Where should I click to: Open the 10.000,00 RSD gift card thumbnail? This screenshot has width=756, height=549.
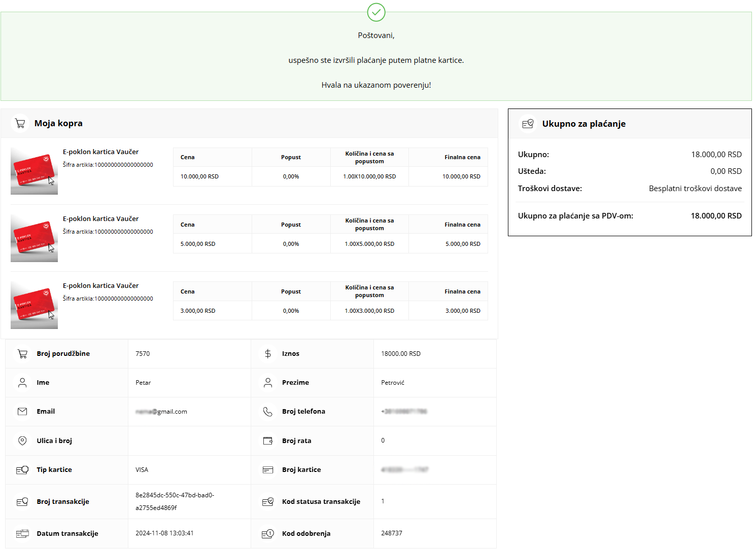coord(34,171)
